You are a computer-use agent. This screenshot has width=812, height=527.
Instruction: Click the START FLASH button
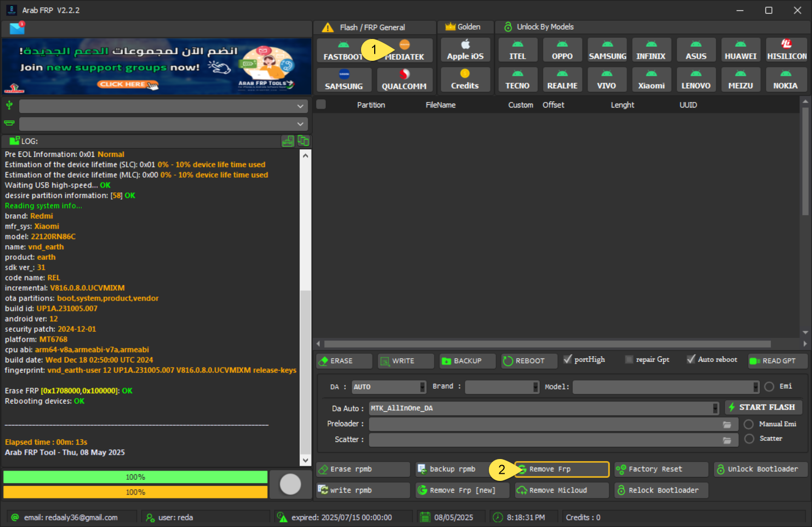(x=764, y=407)
